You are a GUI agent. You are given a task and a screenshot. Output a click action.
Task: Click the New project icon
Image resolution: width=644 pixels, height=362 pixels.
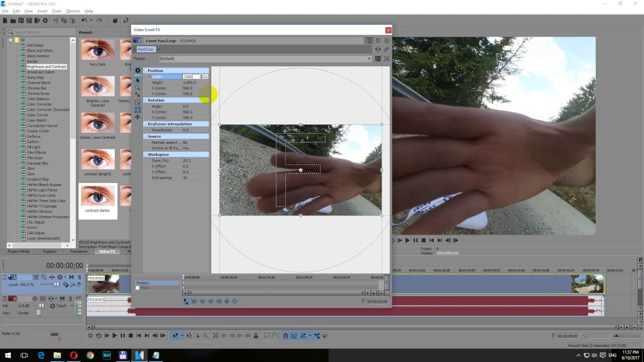[5, 21]
